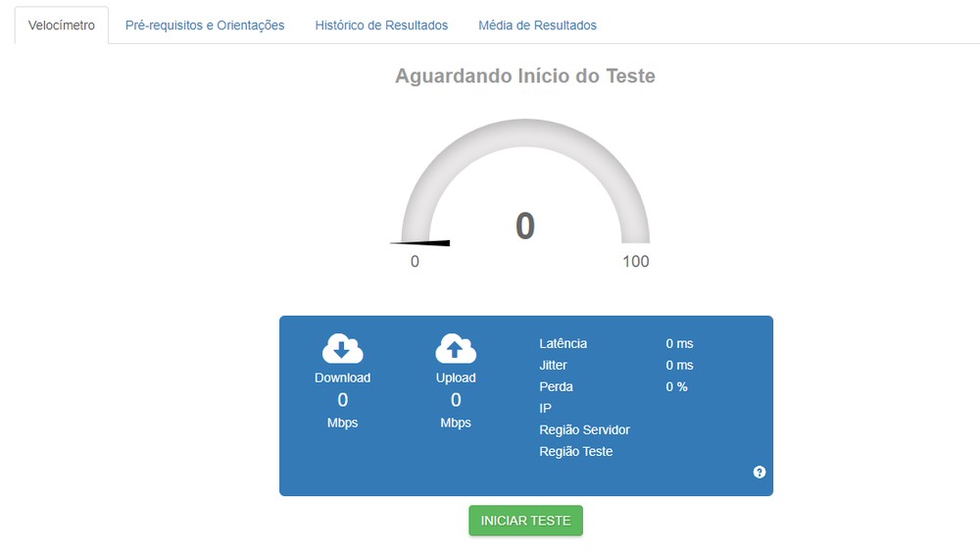Click the Jitter value 0 ms
Image resolution: width=980 pixels, height=552 pixels.
pyautogui.click(x=679, y=365)
